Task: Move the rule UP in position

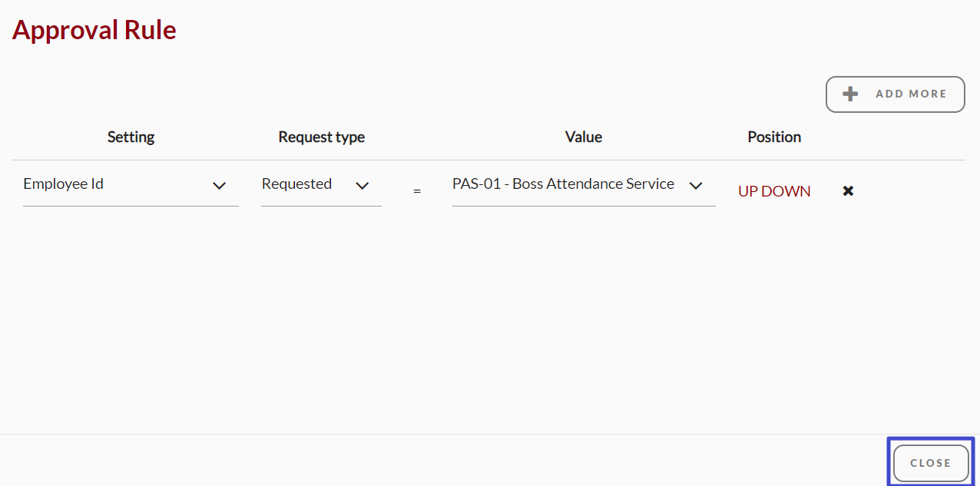Action: [751, 191]
